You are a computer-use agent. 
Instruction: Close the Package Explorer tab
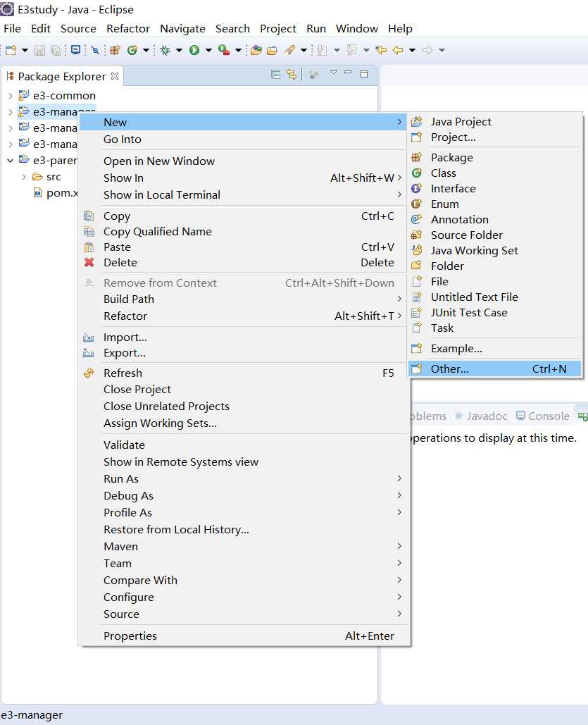[x=115, y=76]
